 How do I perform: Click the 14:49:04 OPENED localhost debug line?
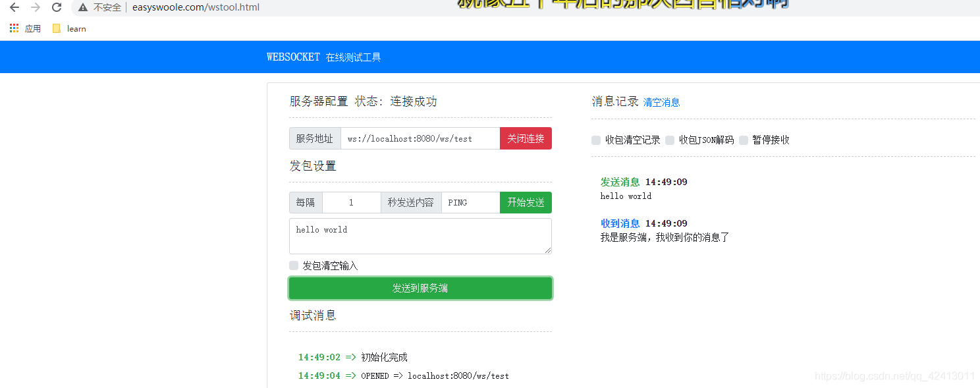(x=404, y=375)
